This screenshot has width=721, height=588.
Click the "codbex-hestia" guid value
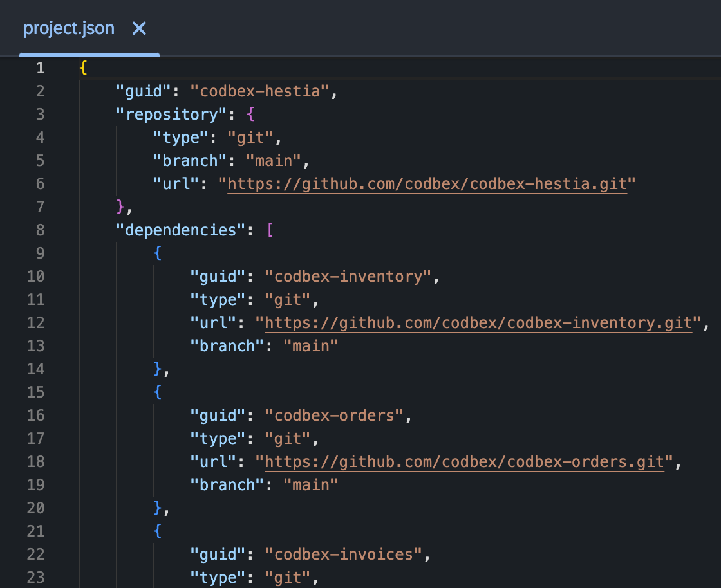click(260, 91)
